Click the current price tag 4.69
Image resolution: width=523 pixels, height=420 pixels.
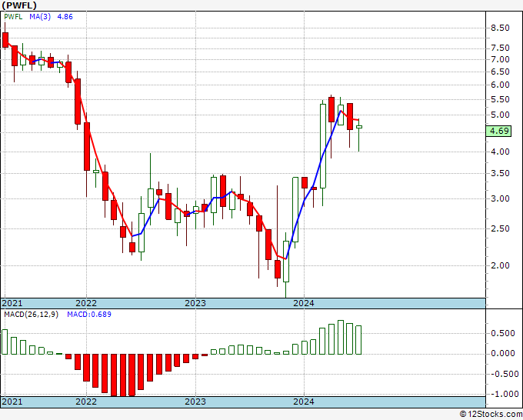498,131
